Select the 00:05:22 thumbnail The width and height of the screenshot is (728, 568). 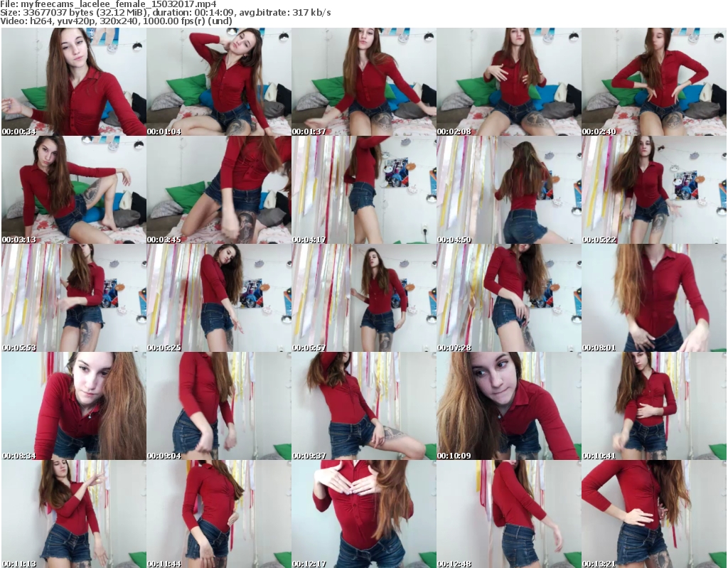pos(654,190)
